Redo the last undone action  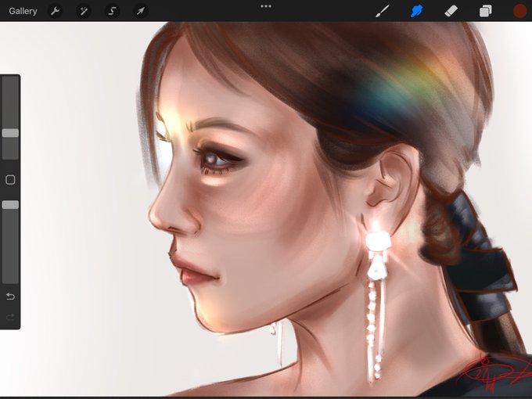tap(10, 317)
